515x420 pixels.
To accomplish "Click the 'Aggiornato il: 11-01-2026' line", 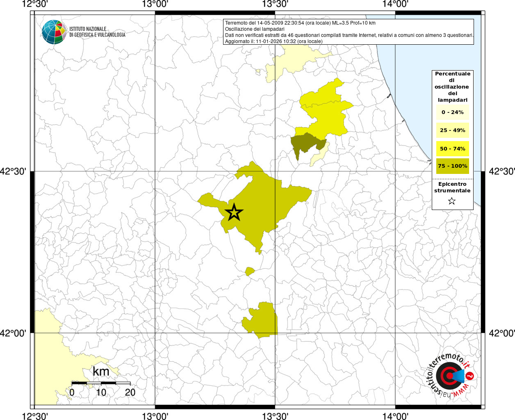I will click(274, 41).
